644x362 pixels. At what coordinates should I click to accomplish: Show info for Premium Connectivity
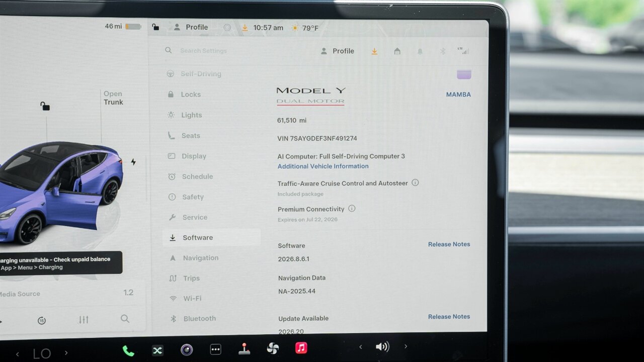click(x=352, y=208)
